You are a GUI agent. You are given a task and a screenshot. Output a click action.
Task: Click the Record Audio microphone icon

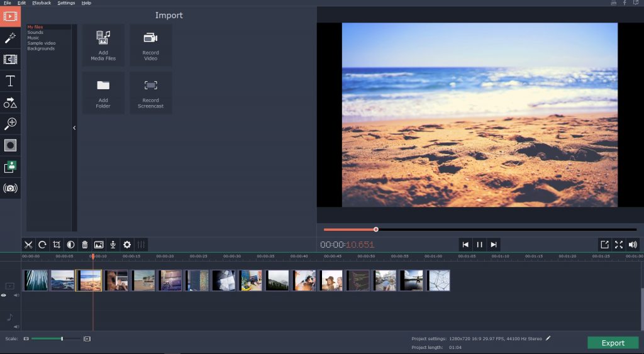click(x=113, y=245)
